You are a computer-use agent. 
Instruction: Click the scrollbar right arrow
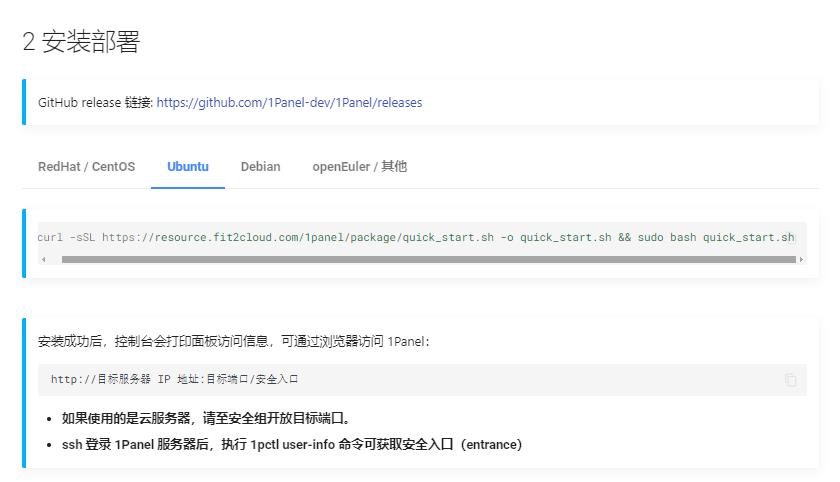tap(801, 260)
